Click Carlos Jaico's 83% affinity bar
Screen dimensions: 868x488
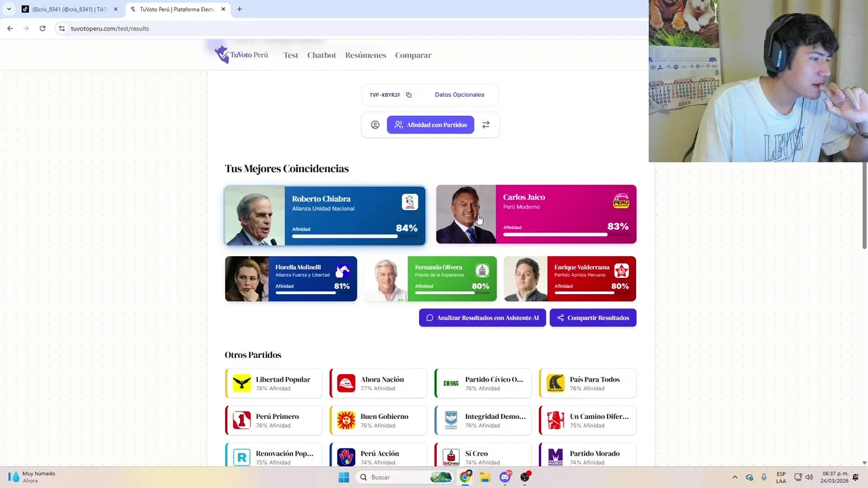tap(566, 235)
